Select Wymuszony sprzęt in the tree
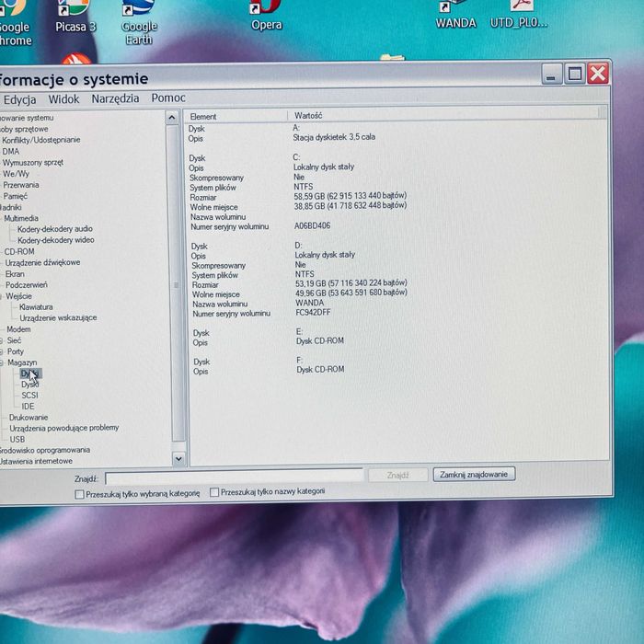The image size is (644, 644). pyautogui.click(x=33, y=163)
